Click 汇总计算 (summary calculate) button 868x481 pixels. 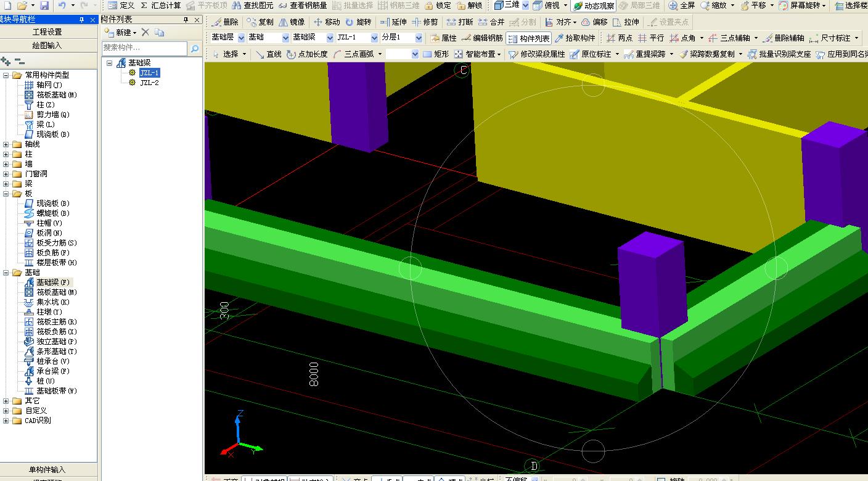point(161,6)
